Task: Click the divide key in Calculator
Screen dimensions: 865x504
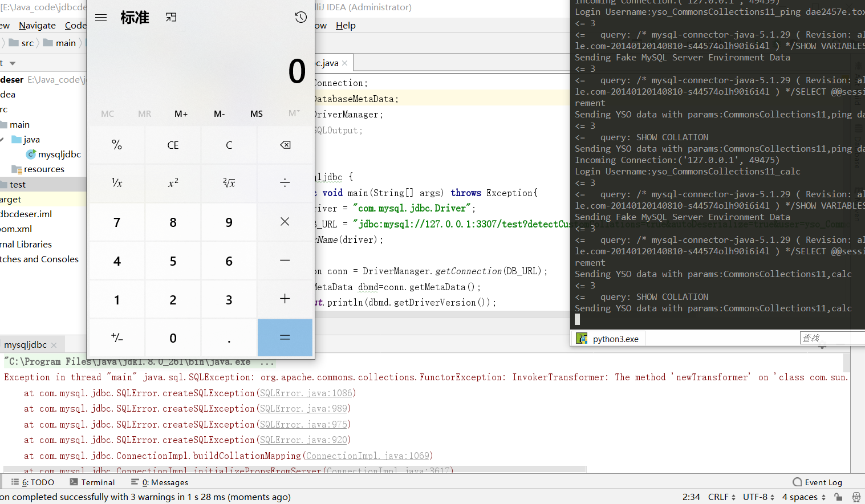Action: (285, 183)
